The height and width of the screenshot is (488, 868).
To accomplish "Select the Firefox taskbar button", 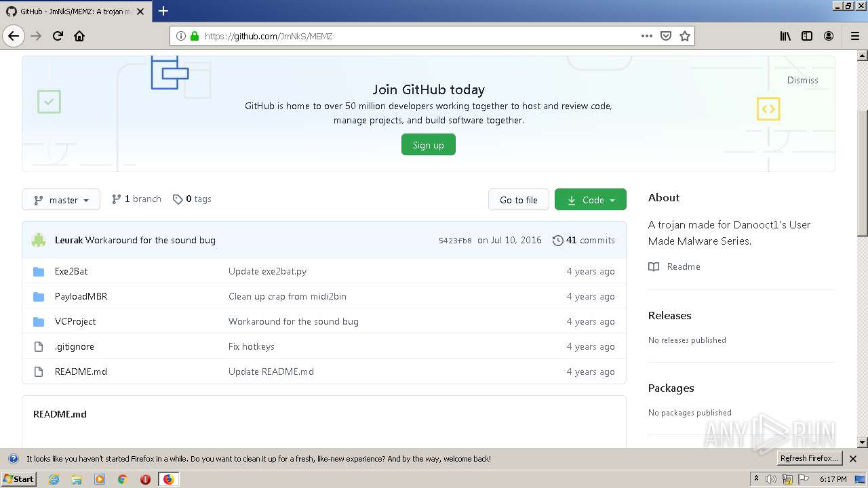I will click(x=168, y=479).
